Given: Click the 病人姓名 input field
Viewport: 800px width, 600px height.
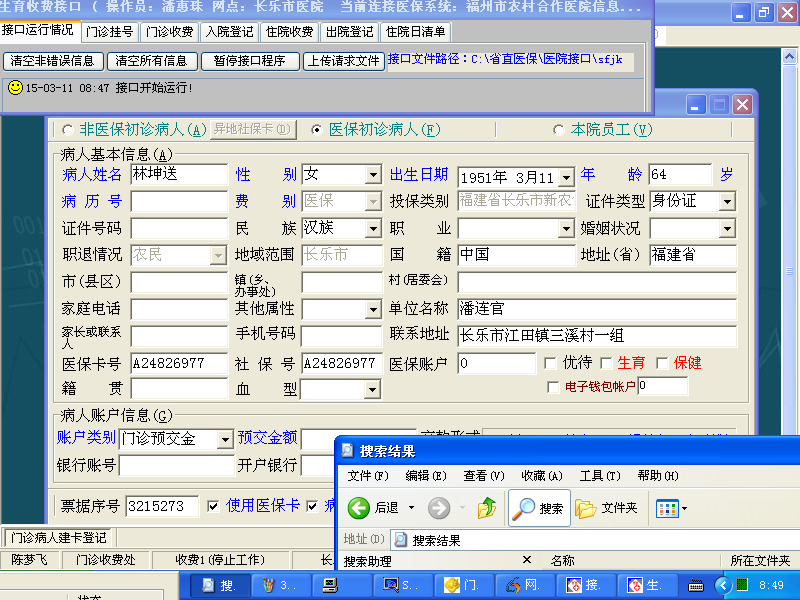Looking at the screenshot, I should (179, 174).
